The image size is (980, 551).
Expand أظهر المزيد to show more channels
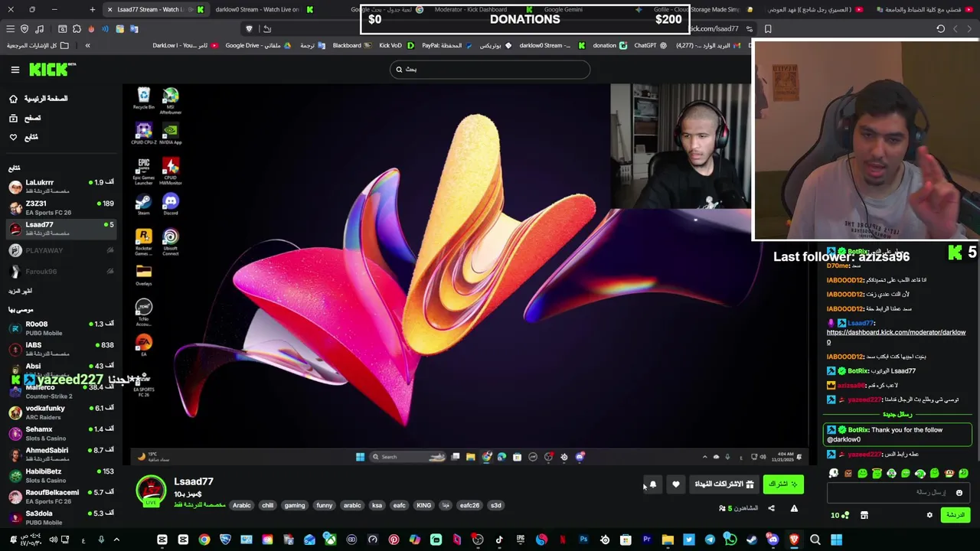[x=20, y=291]
